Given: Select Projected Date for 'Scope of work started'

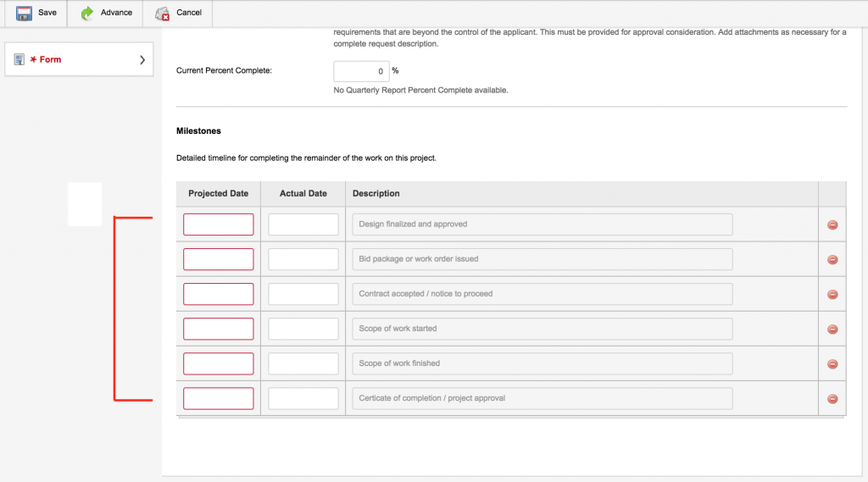Looking at the screenshot, I should [x=219, y=329].
